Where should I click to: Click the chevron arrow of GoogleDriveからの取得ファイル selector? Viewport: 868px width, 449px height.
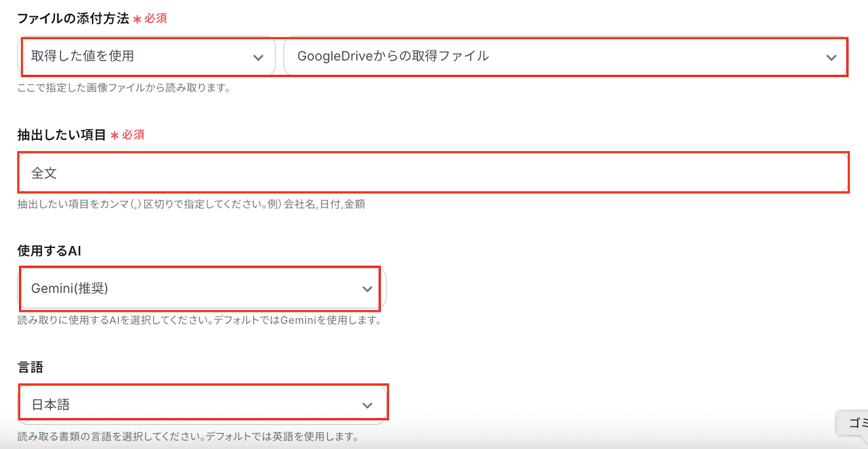point(831,57)
